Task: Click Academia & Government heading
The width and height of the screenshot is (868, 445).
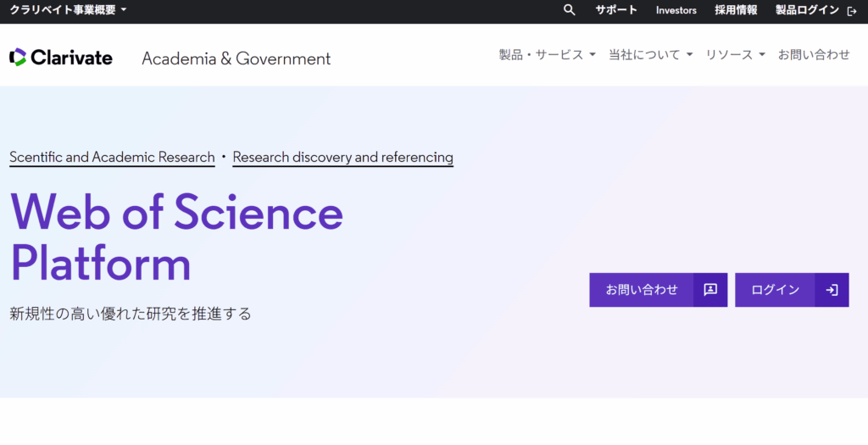Action: point(236,58)
